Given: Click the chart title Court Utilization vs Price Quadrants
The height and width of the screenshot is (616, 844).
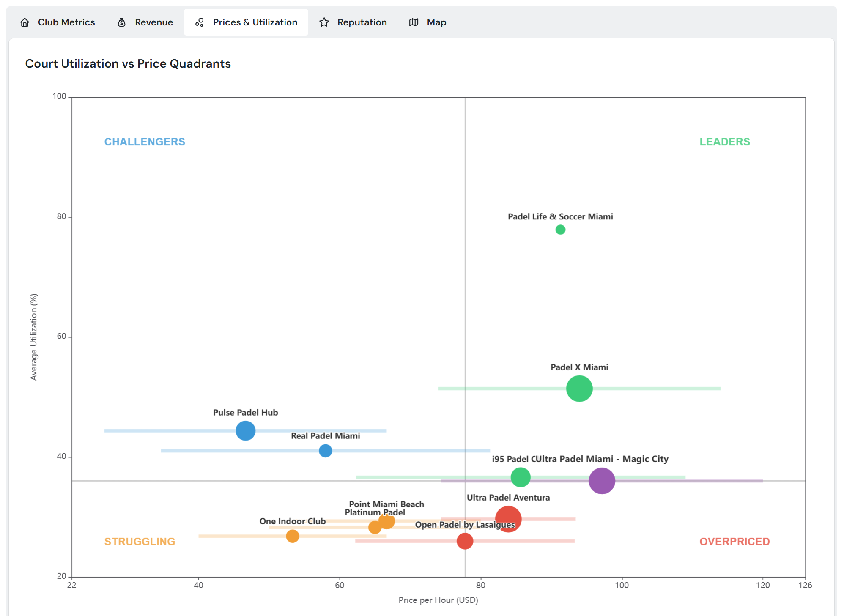Looking at the screenshot, I should pos(128,63).
